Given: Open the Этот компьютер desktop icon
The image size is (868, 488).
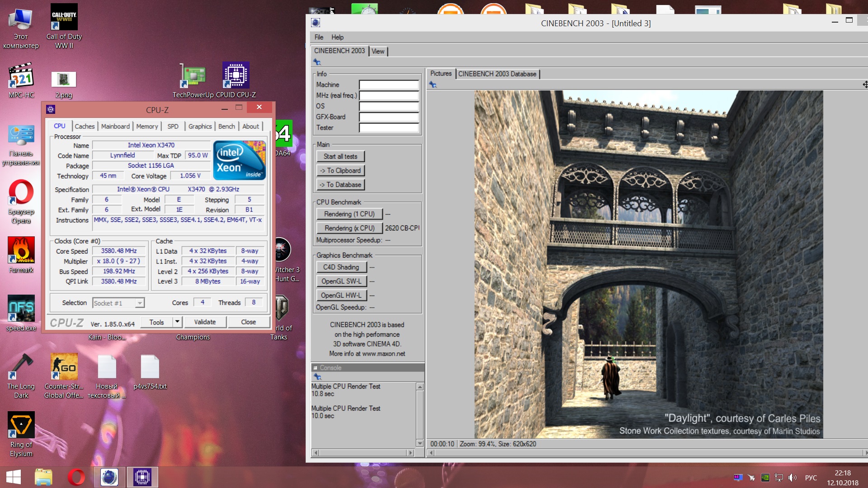Looking at the screenshot, I should coord(21,27).
